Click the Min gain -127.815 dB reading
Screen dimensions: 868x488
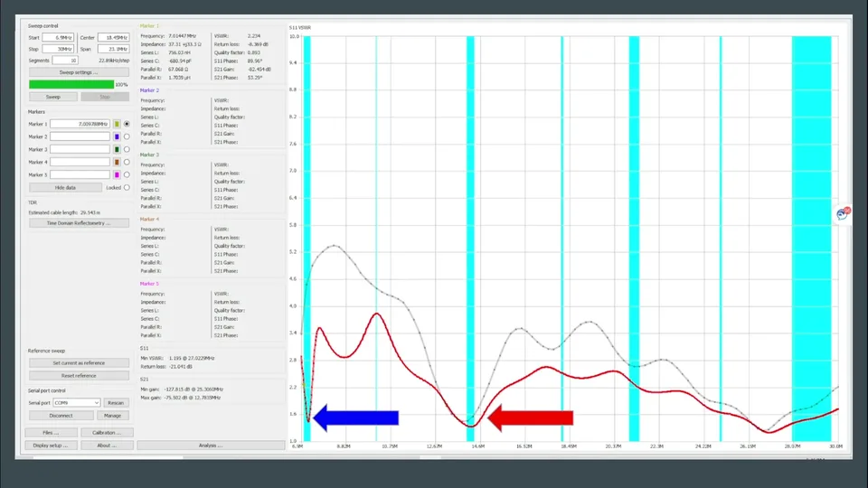click(x=193, y=389)
